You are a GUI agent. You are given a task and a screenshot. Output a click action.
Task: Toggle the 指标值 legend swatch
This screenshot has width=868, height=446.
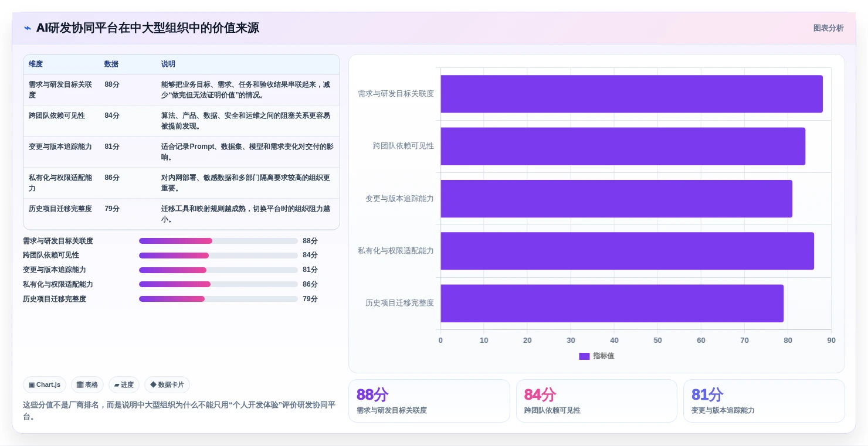coord(584,356)
